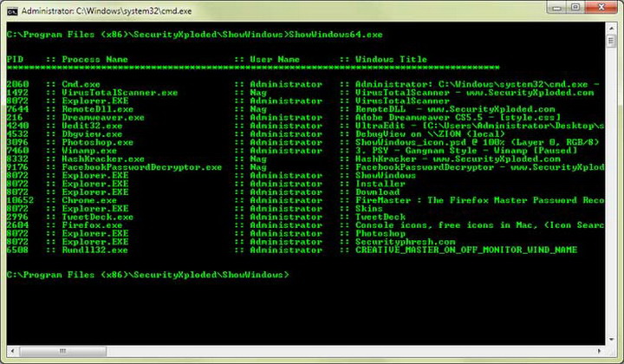
Task: Click window title Installer
Action: (x=380, y=184)
